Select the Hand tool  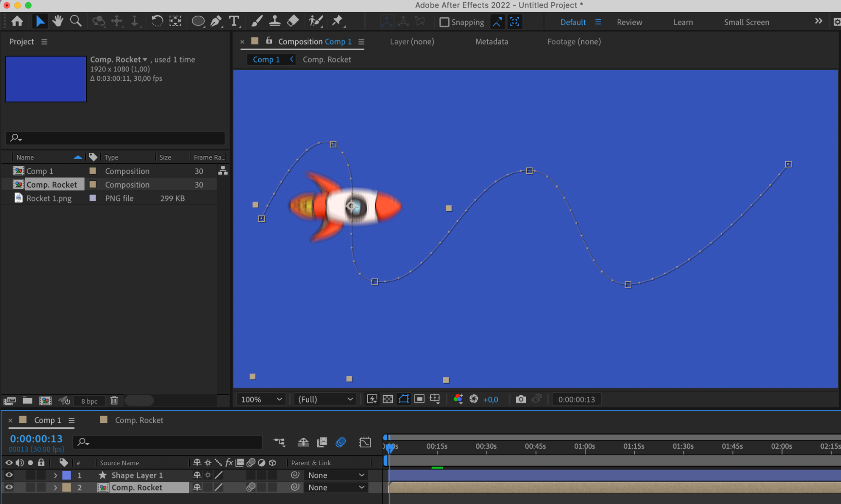click(58, 21)
